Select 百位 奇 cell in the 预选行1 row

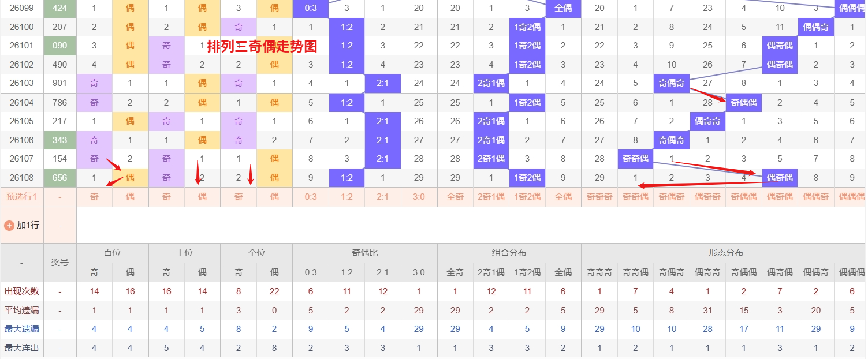(x=94, y=197)
